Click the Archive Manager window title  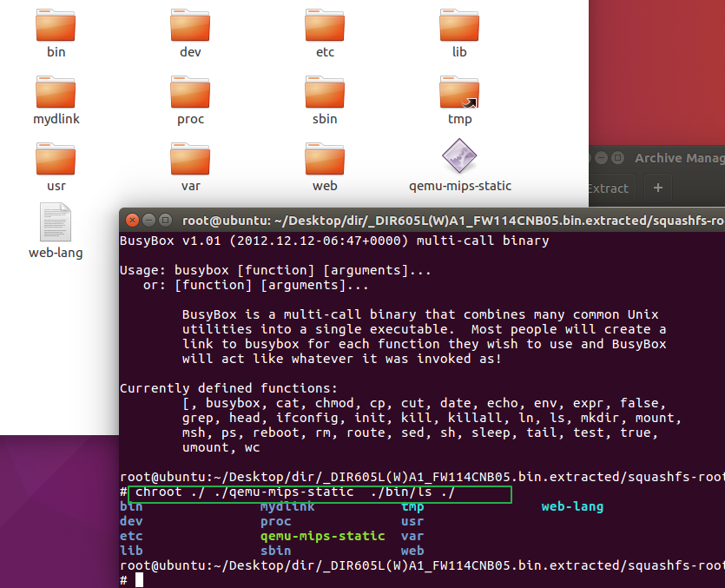point(680,158)
